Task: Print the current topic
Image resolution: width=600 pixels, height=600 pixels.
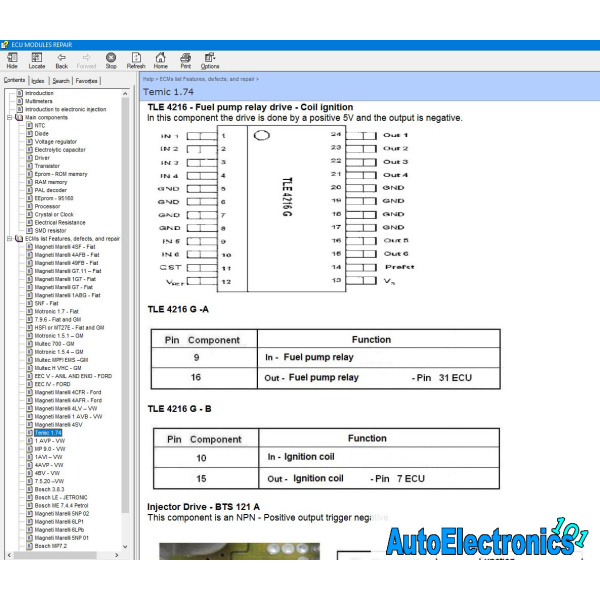Action: pyautogui.click(x=185, y=60)
